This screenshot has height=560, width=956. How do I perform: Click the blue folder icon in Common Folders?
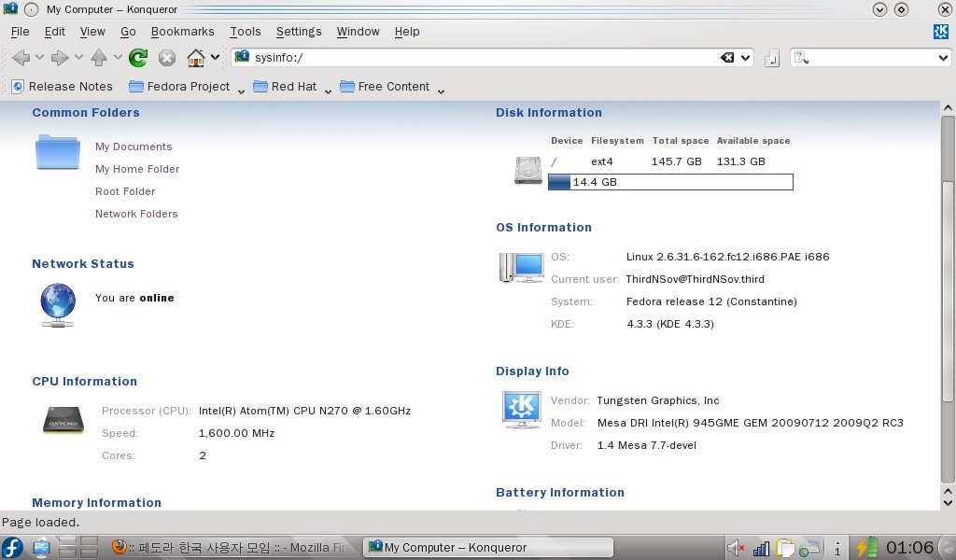click(x=58, y=152)
